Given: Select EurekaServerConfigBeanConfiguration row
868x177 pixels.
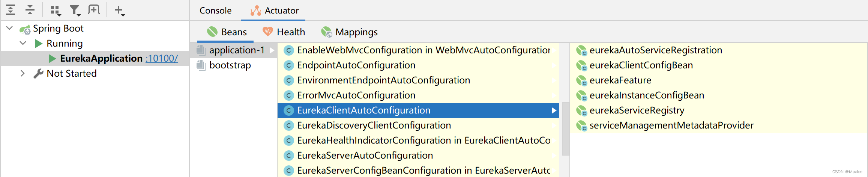Looking at the screenshot, I should pyautogui.click(x=418, y=170).
